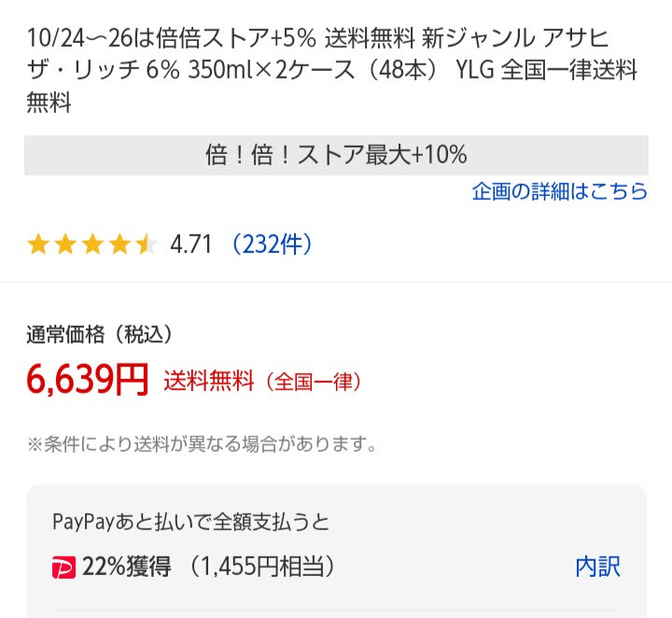Click the 送料無料(全国一律) shipping label
The height and width of the screenshot is (618, 672).
pyautogui.click(x=262, y=381)
